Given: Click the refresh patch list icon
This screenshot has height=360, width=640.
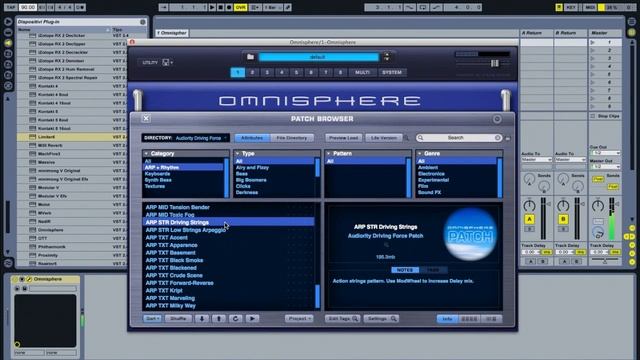Looking at the screenshot, I should [x=236, y=318].
